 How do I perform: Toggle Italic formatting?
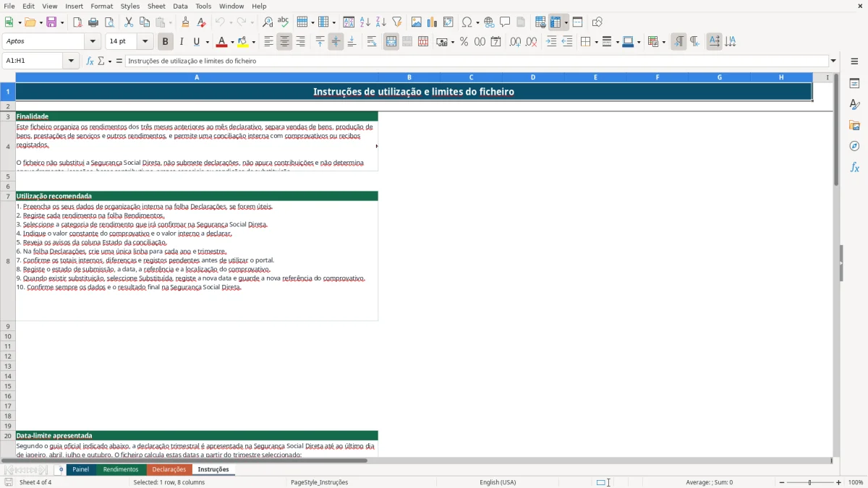pyautogui.click(x=182, y=42)
